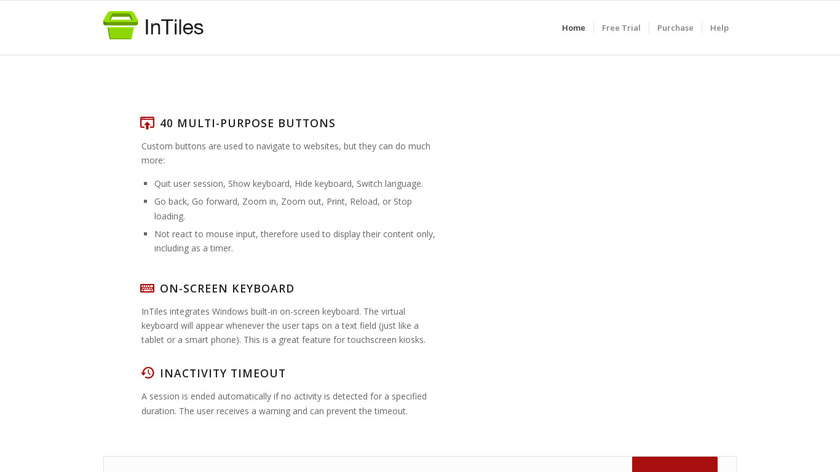Click the icon beside 40 Multi-Purpose Buttons

[x=147, y=123]
